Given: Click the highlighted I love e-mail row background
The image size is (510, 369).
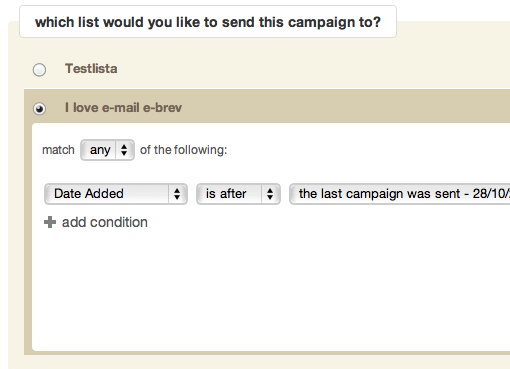Looking at the screenshot, I should click(333, 108).
